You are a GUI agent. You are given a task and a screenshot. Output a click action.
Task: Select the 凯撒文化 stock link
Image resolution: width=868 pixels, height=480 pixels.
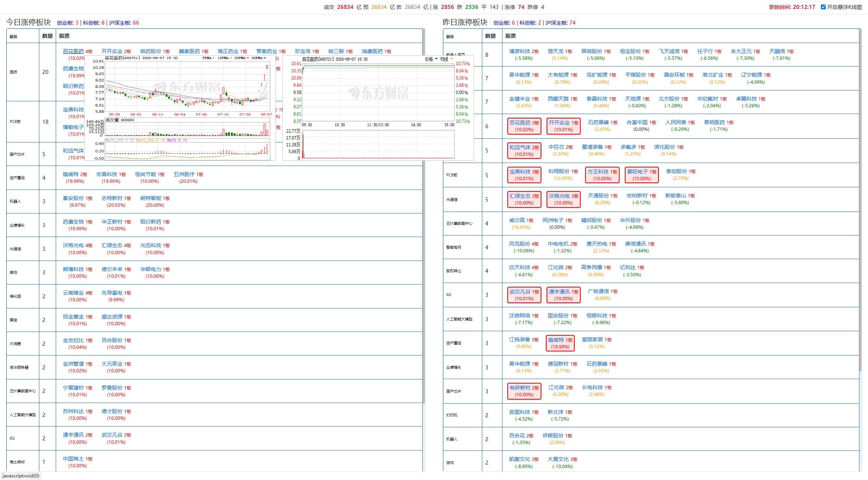520,459
